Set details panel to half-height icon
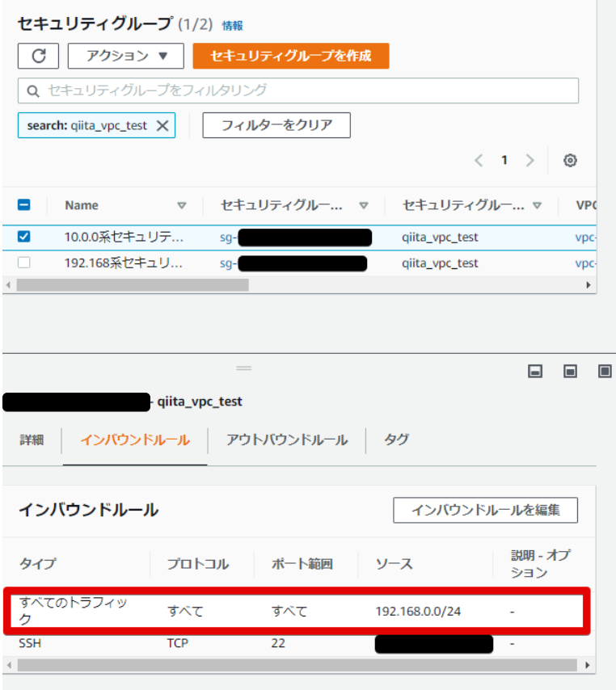 click(x=570, y=372)
